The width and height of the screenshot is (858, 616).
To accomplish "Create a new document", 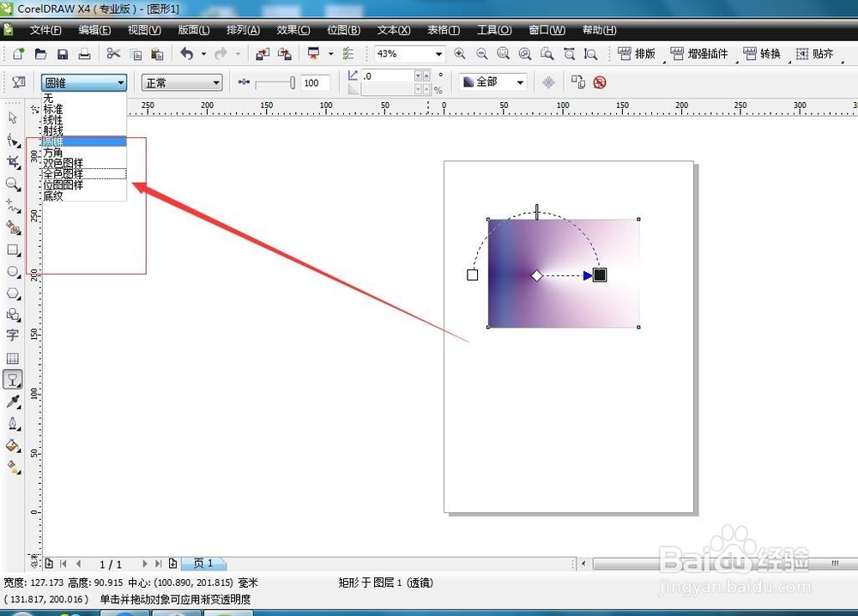I will 18,53.
